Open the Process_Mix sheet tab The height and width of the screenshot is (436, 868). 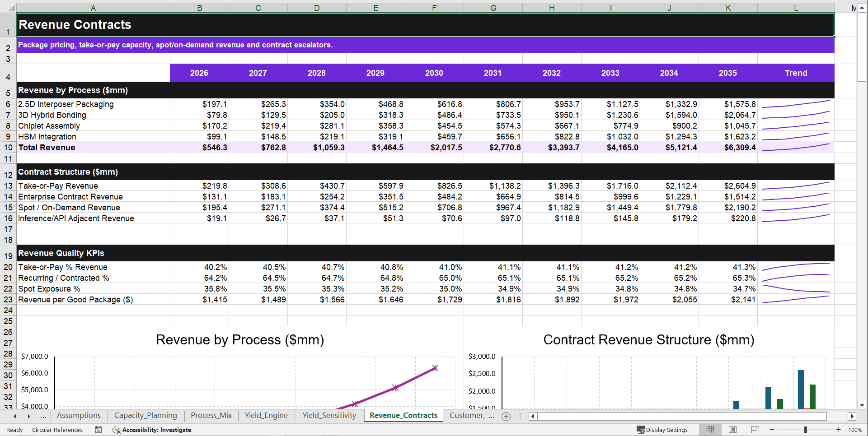point(211,416)
